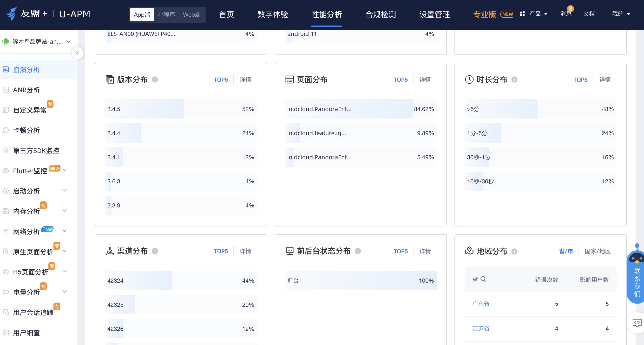Viewport: 644px width, 345px height.
Task: Switch to 小程序 platform
Action: (x=166, y=14)
